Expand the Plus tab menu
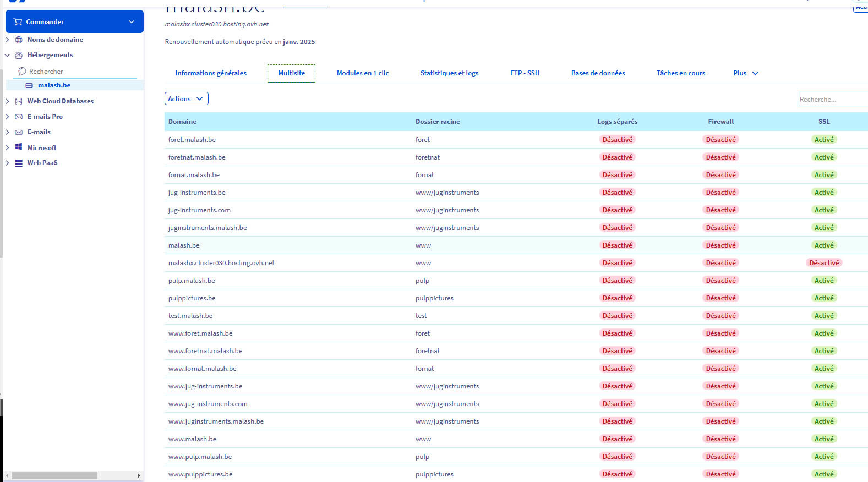 745,73
